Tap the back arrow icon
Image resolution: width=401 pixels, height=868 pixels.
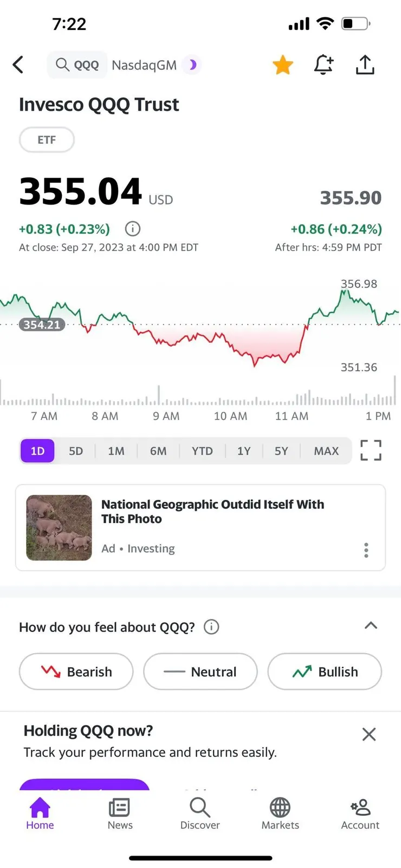point(18,65)
